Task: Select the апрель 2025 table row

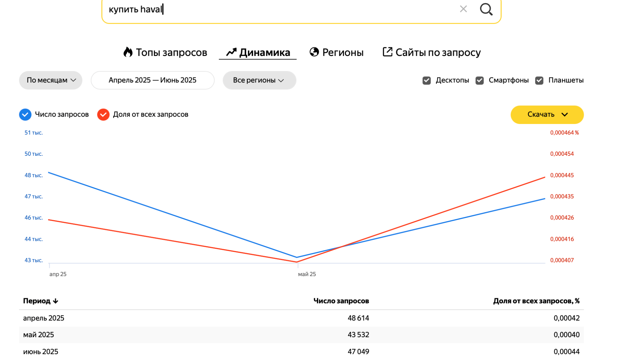Action: (x=301, y=318)
